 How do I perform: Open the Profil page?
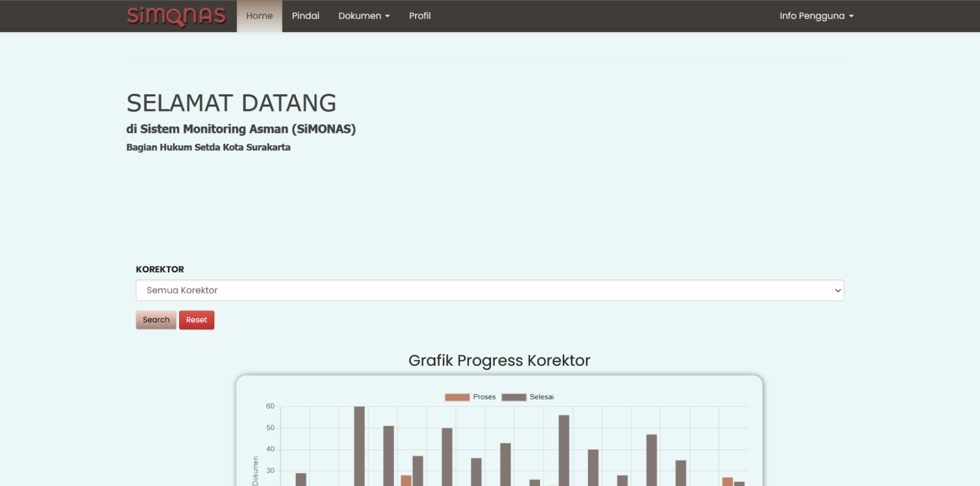tap(420, 16)
